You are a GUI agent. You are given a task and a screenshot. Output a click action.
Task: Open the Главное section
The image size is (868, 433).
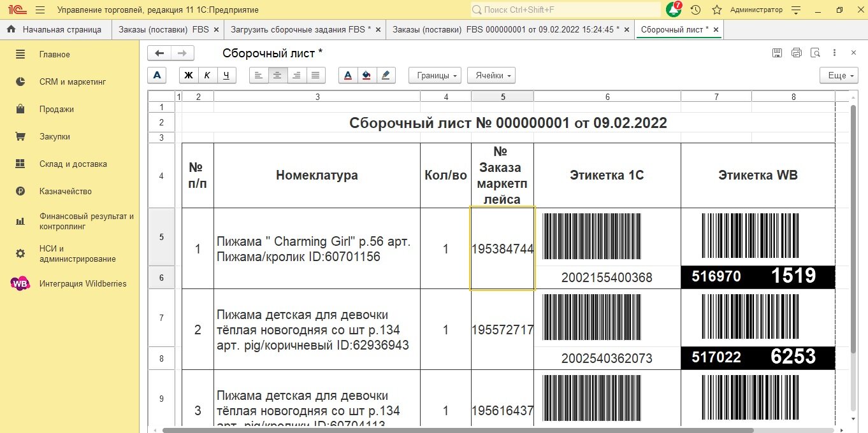(x=69, y=54)
